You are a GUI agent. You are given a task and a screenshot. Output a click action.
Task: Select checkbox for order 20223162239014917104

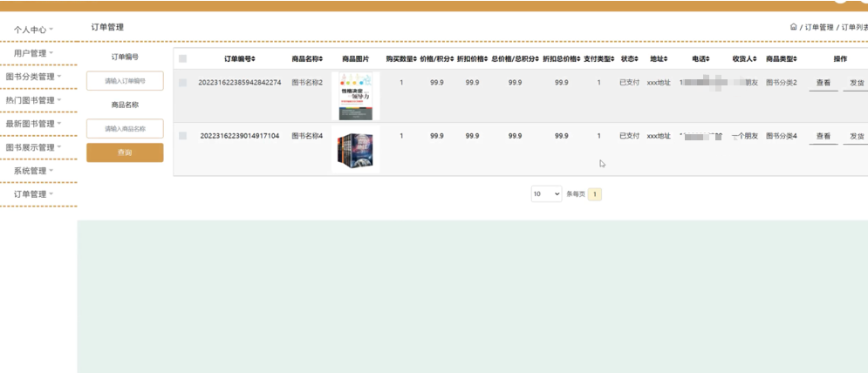[x=182, y=136]
